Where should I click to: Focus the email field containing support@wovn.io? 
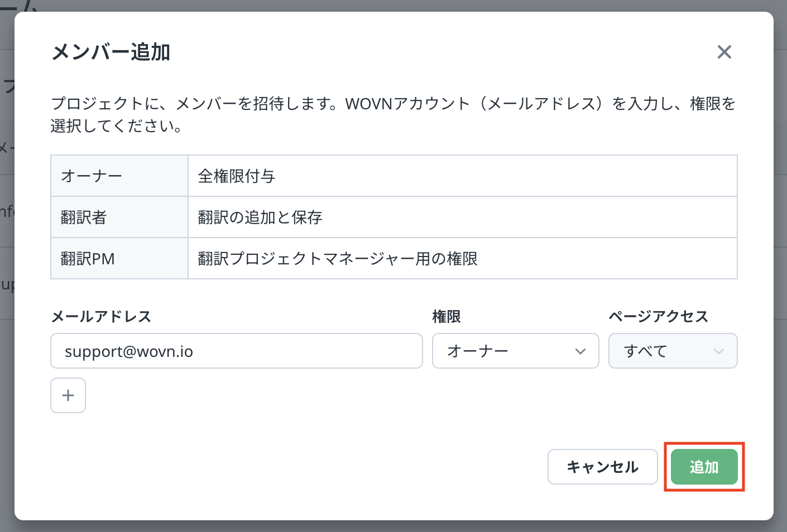237,351
